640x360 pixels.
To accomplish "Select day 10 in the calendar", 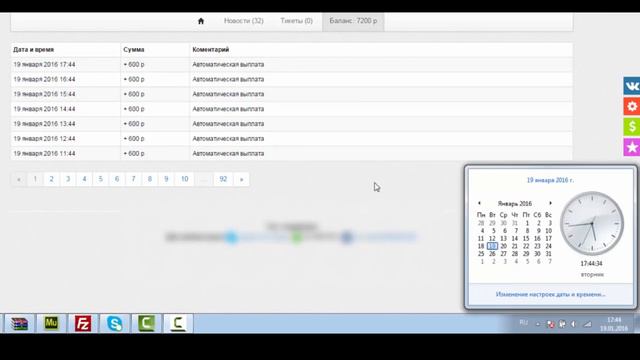I will point(549,231).
